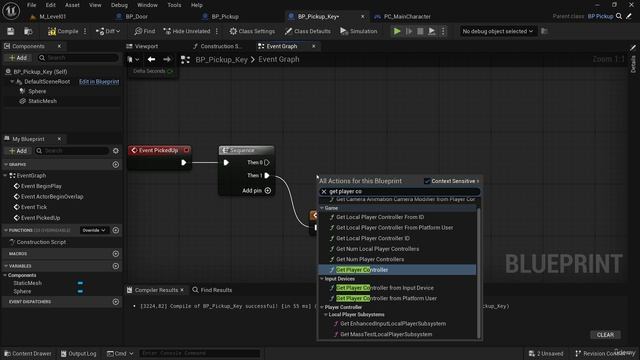Open My Blueprint settings gear
Viewport: 640px width, 360px height.
[x=116, y=151]
